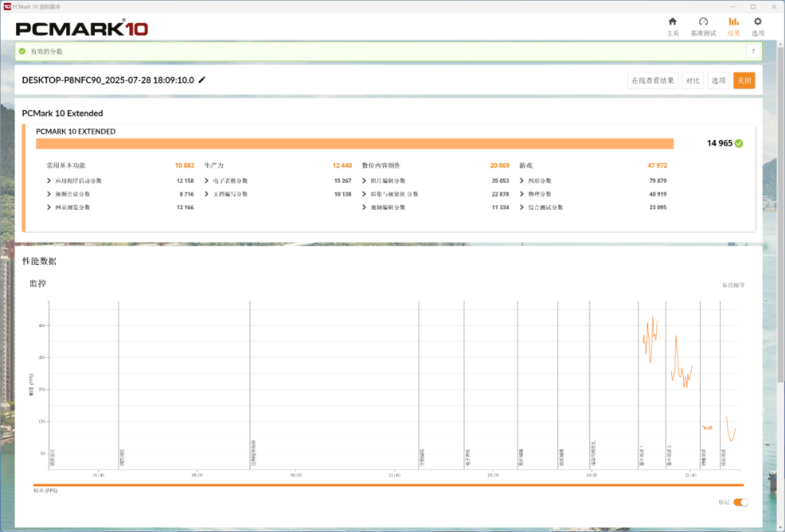Click 数位内容创作 score 20 869

click(x=500, y=165)
